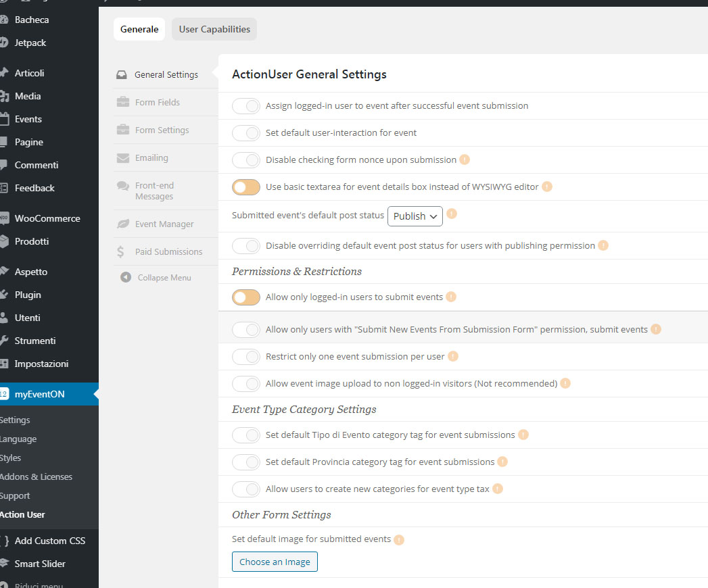Open default post status Publish dropdown
Image resolution: width=708 pixels, height=588 pixels.
[x=415, y=216]
